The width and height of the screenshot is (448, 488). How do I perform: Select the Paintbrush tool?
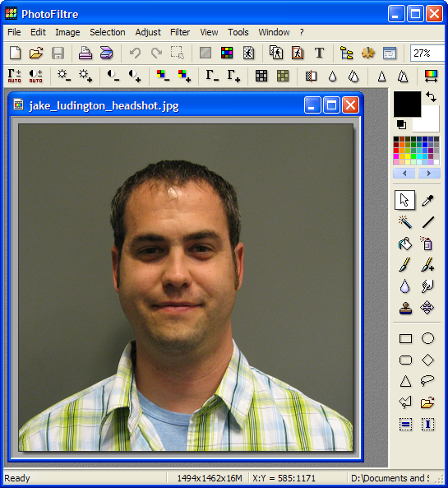coord(404,265)
